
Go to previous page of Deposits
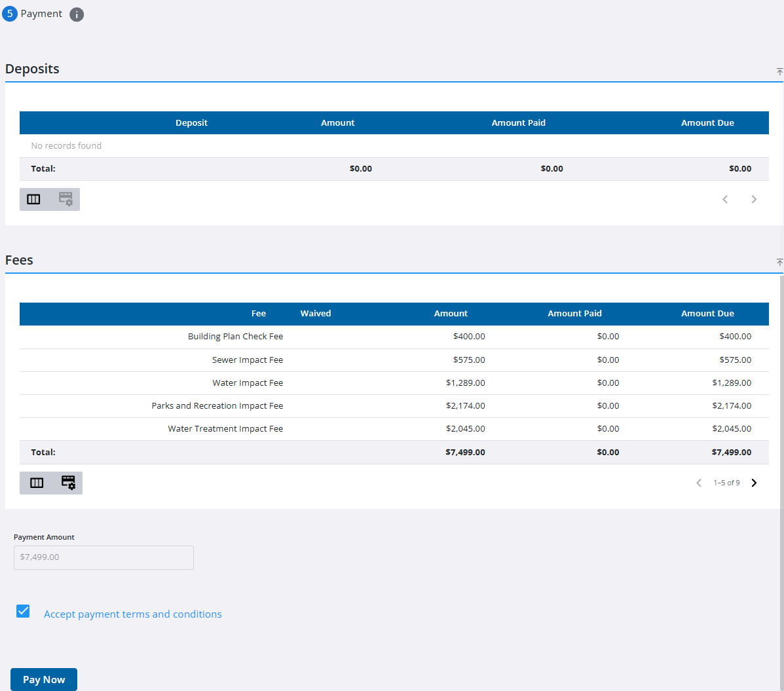[x=725, y=199]
